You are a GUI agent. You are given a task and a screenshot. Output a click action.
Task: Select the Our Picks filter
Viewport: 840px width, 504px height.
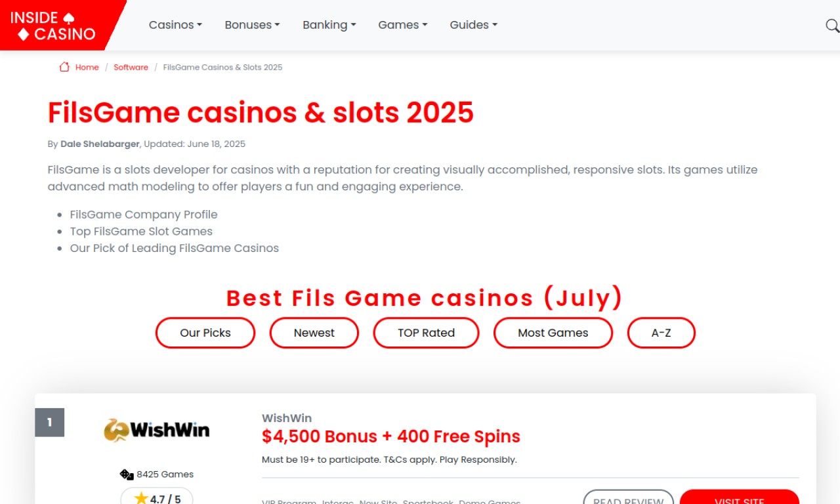[205, 333]
